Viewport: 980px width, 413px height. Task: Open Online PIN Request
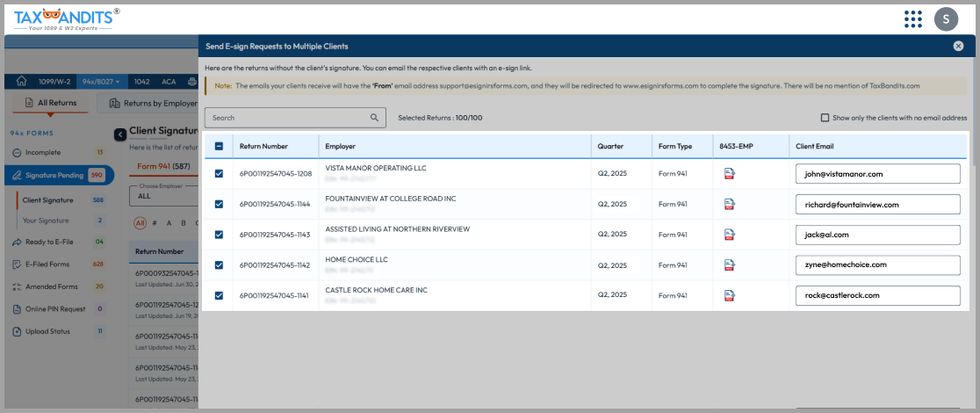pos(57,309)
